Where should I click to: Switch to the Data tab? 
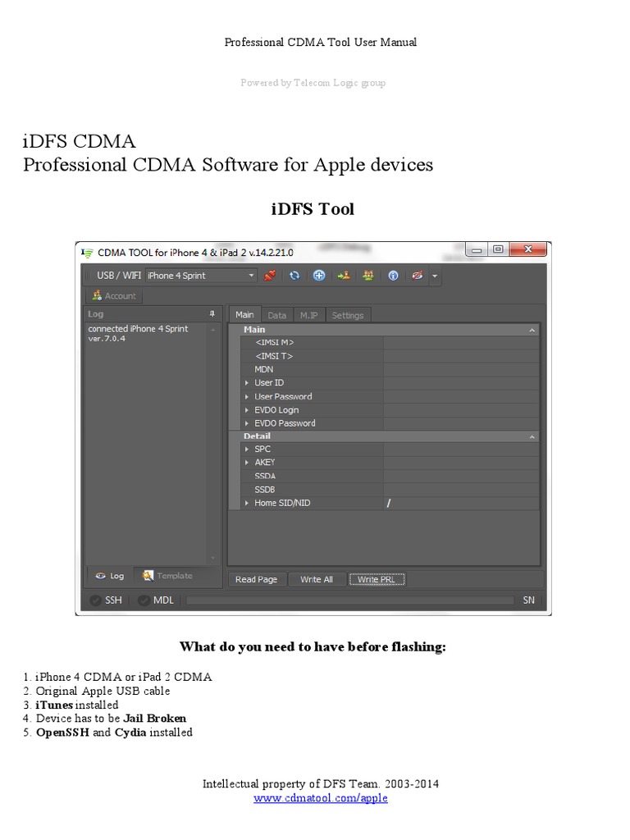277,316
